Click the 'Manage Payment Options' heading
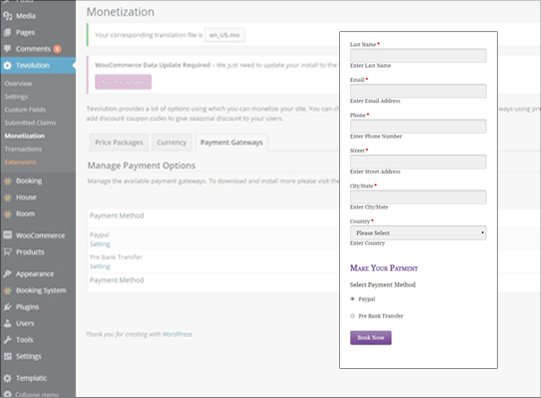 tap(141, 166)
